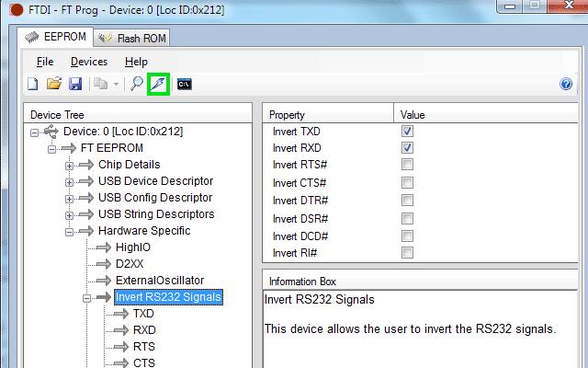Click the blue help question mark icon
This screenshot has height=368, width=588.
click(566, 85)
